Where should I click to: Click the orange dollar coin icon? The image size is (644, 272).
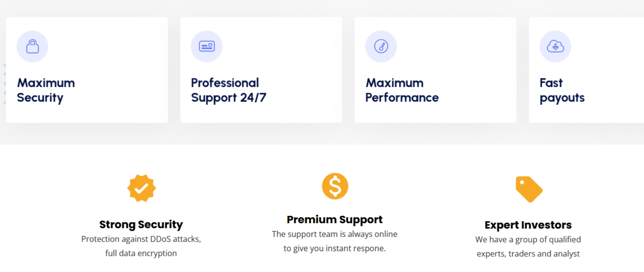pyautogui.click(x=335, y=186)
